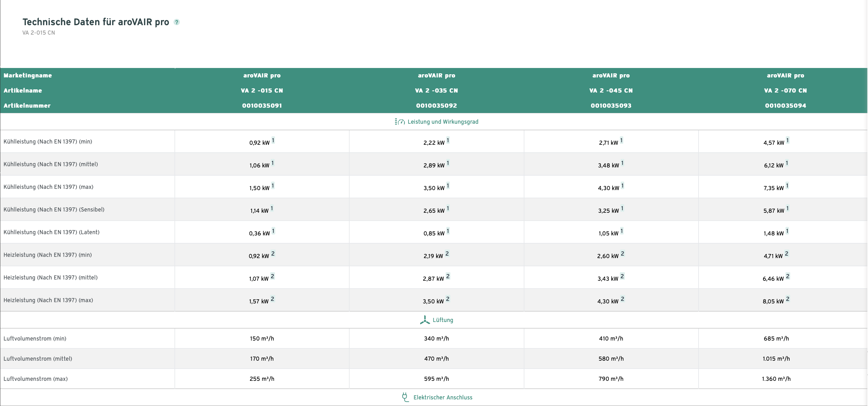The height and width of the screenshot is (406, 868).
Task: Select the 1.015 m³/h airflow value
Action: [776, 359]
